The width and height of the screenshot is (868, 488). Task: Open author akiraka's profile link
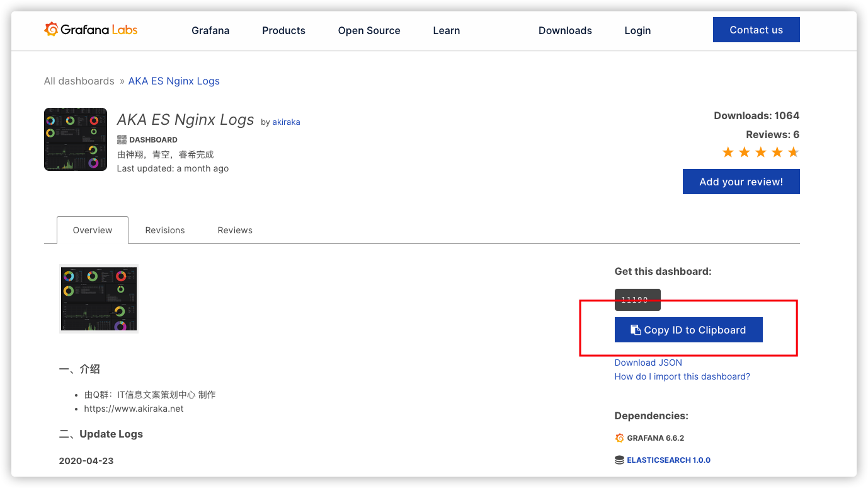coord(286,122)
